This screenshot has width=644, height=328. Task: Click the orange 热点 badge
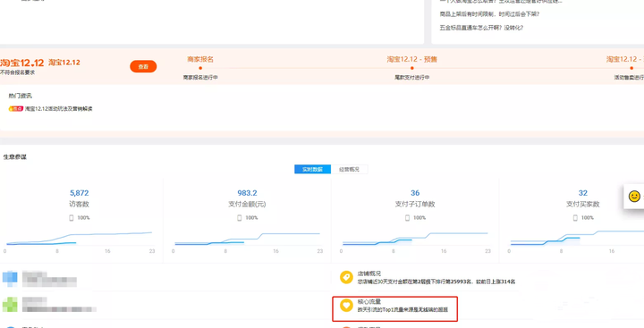(15, 109)
